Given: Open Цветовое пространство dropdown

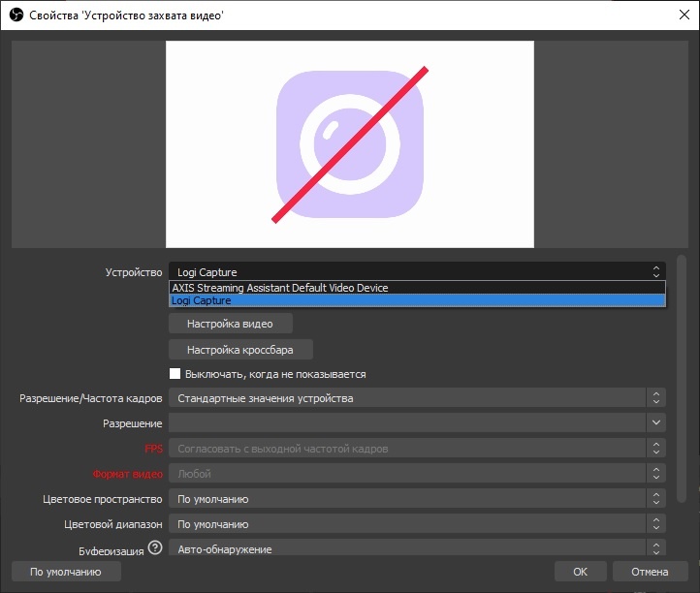Looking at the screenshot, I should click(x=417, y=499).
